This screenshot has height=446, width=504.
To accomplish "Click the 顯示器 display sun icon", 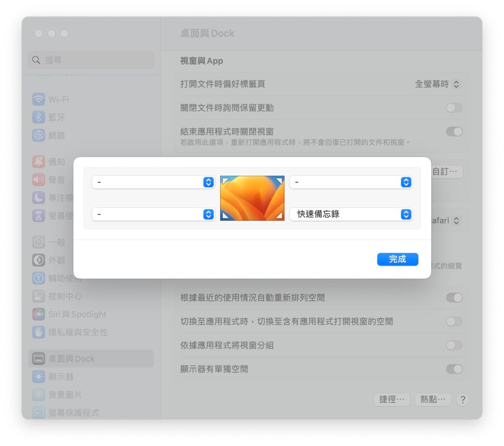I will coord(39,377).
